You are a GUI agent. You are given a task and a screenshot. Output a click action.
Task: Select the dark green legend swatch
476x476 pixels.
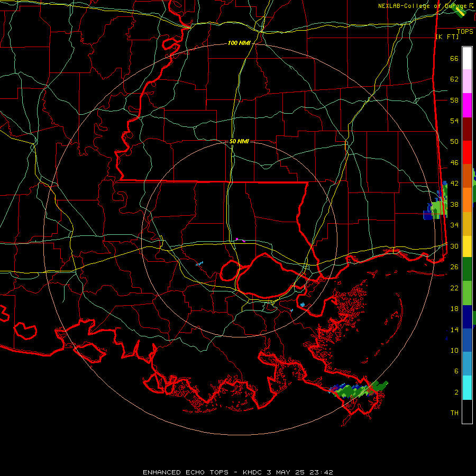pyautogui.click(x=467, y=269)
